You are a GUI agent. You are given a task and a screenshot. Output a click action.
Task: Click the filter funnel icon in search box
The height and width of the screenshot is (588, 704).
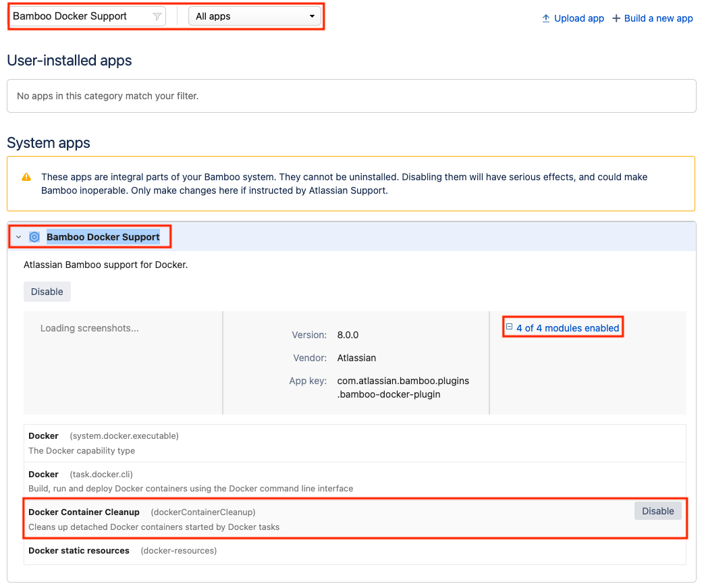pos(157,17)
